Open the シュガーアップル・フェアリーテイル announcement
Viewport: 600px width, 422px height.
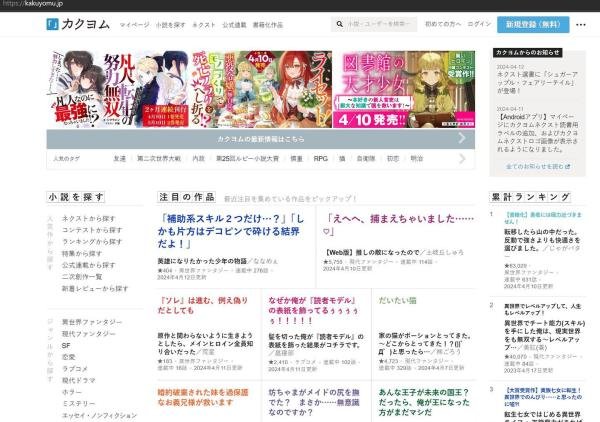tap(537, 82)
